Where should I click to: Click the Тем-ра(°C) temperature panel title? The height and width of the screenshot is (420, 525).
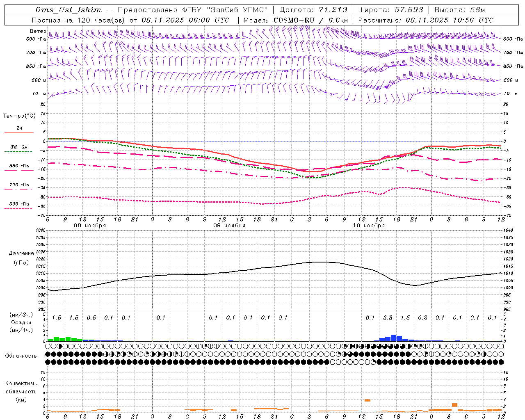coord(19,116)
